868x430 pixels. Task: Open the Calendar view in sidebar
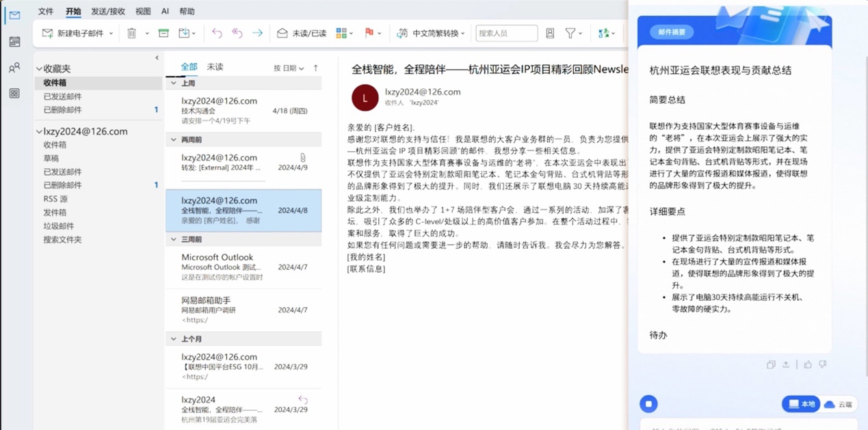point(14,42)
